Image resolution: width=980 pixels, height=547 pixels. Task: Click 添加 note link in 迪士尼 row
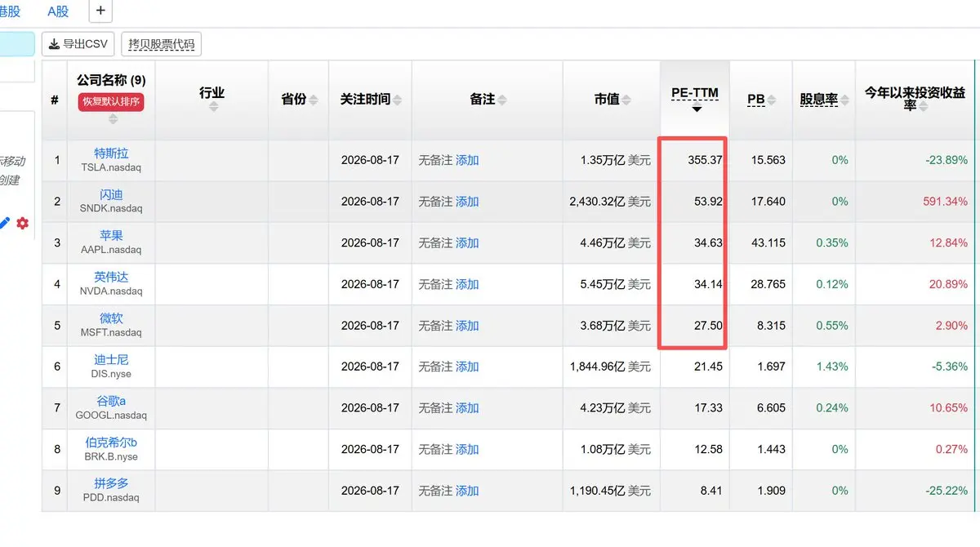click(467, 367)
